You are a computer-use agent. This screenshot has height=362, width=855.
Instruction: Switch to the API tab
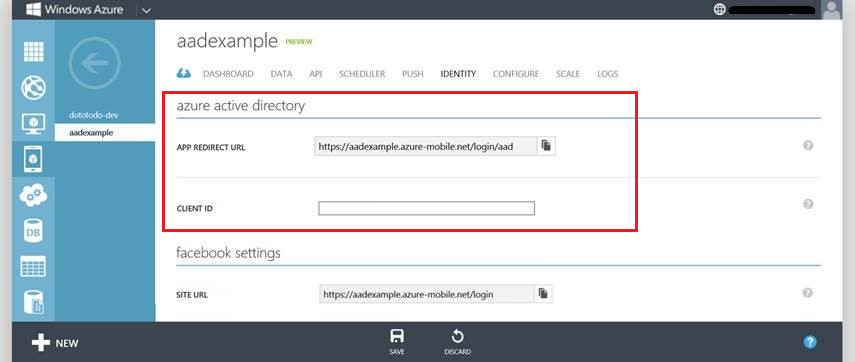[316, 74]
